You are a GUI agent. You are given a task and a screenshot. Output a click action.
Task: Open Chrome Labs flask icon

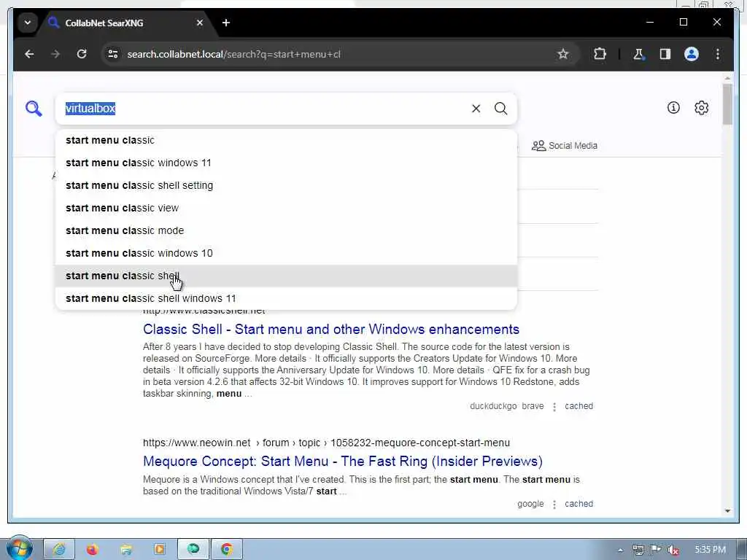point(638,54)
